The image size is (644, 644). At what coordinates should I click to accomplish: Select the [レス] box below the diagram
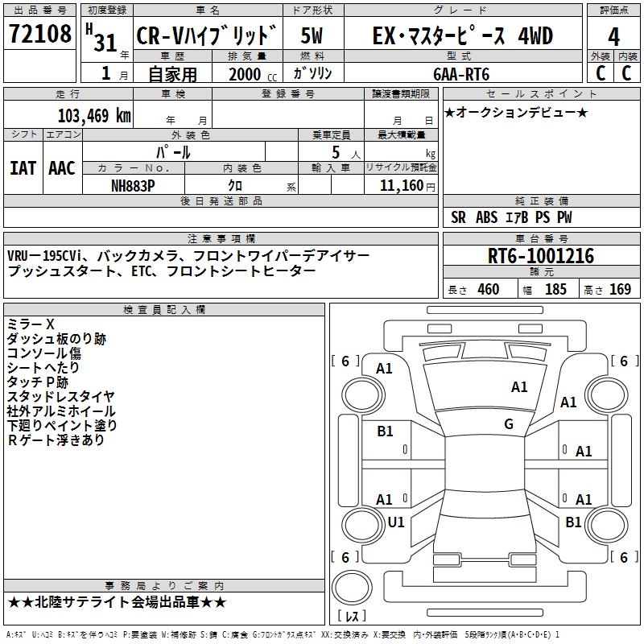point(351,617)
